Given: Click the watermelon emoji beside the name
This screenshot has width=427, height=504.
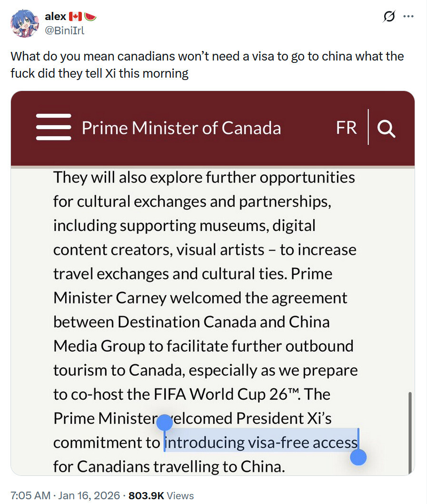Looking at the screenshot, I should point(90,17).
